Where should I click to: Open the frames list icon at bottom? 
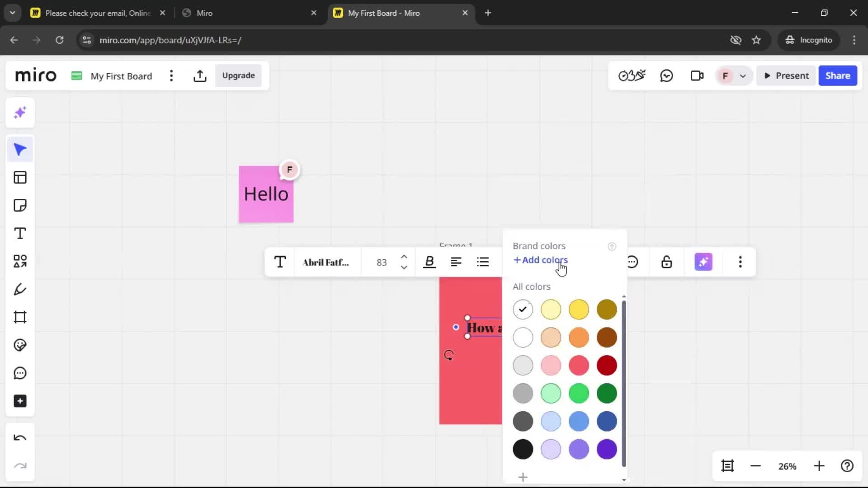click(x=727, y=466)
